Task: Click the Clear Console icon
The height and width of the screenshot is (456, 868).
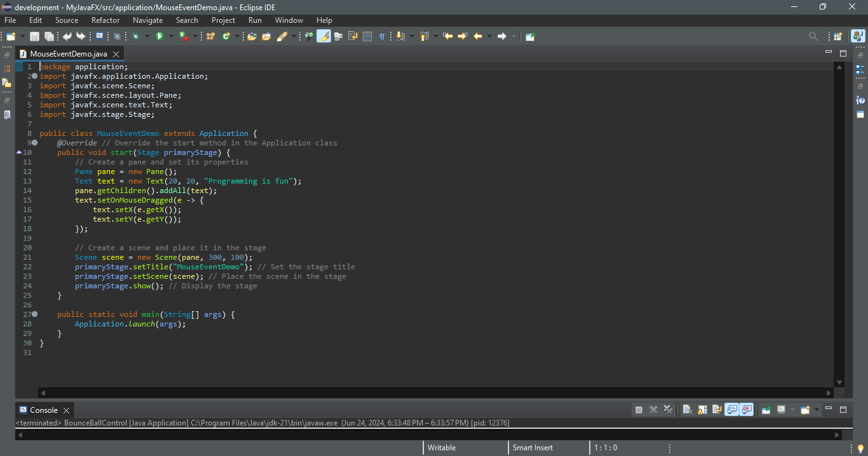Action: click(687, 410)
